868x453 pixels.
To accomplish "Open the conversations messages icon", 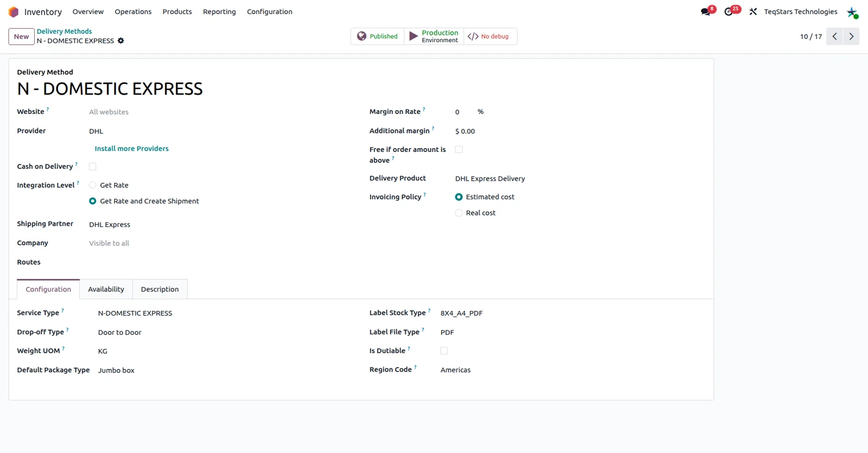I will (706, 11).
